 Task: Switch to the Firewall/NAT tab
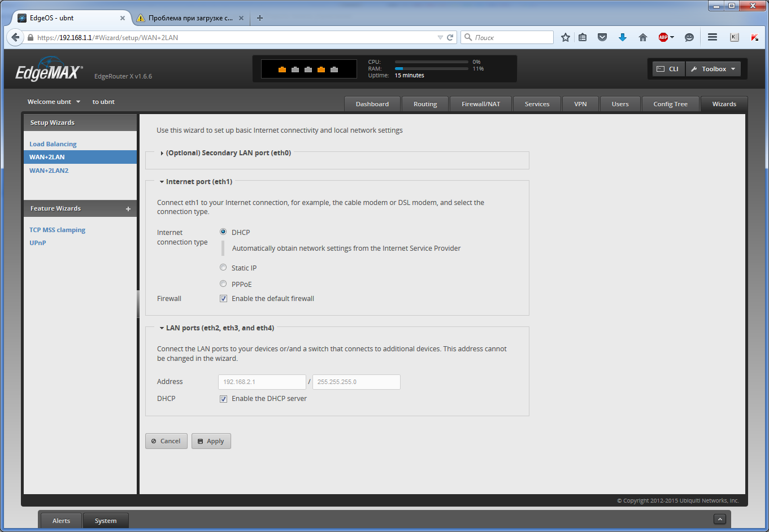click(x=481, y=104)
